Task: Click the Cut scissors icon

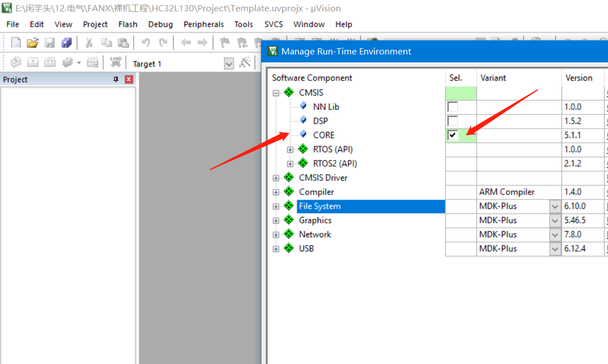Action: tap(89, 43)
